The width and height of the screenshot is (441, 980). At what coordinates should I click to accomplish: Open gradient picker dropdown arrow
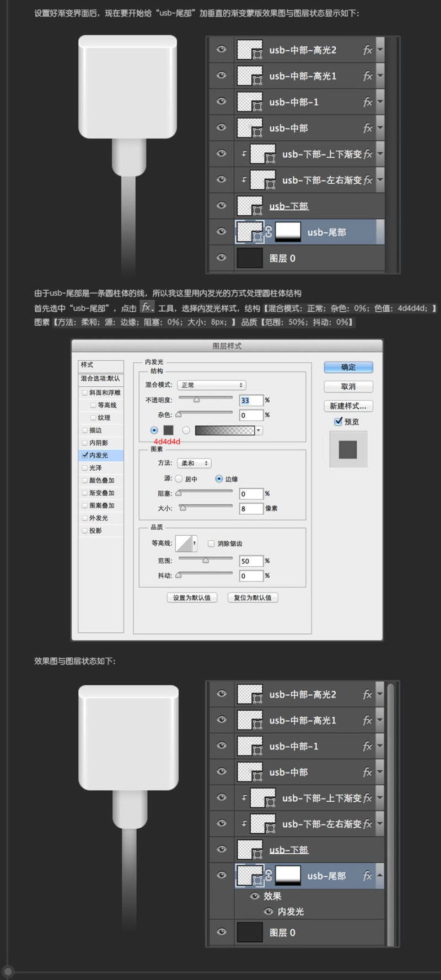[259, 430]
